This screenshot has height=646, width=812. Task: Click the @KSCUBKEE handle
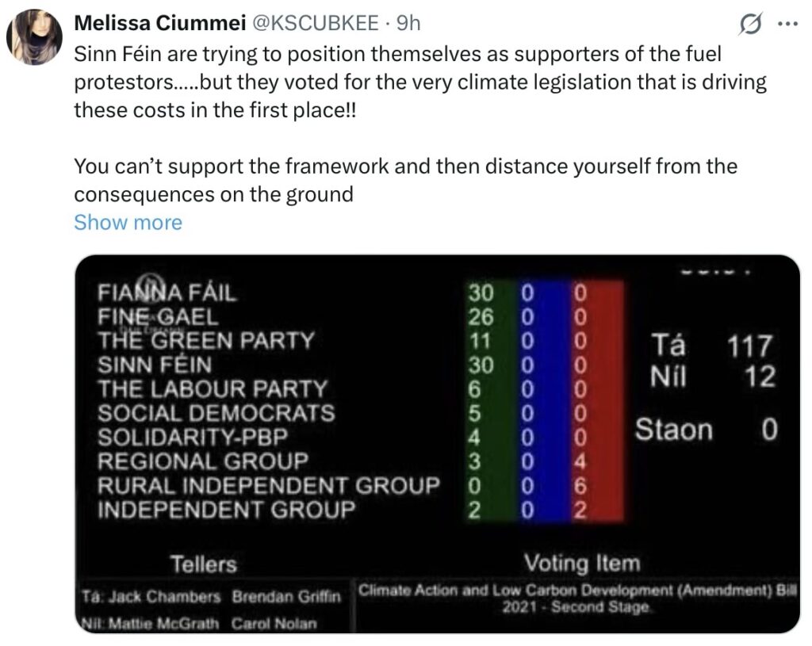click(315, 24)
